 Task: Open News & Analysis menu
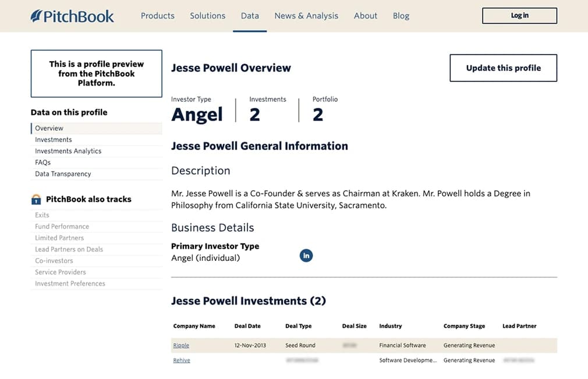point(306,16)
